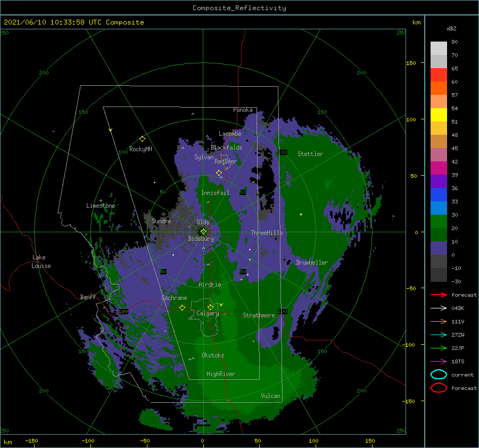The height and width of the screenshot is (448, 479).
Task: Click the Sylvan label
Action: click(x=204, y=157)
